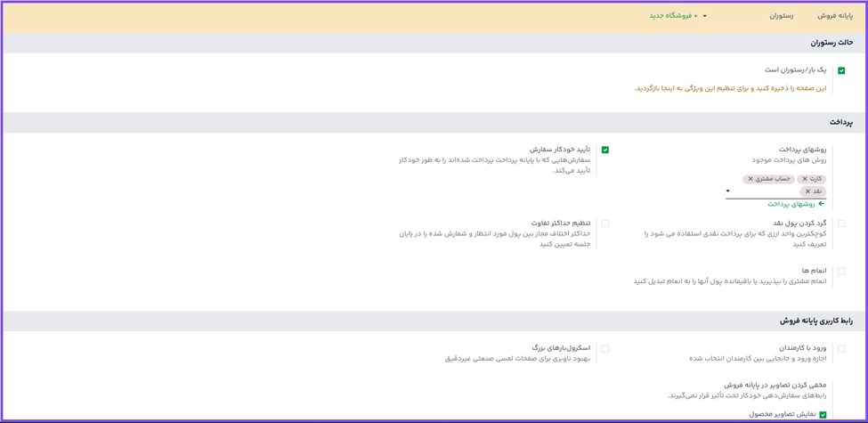This screenshot has height=423, width=868.
Task: Remove the کارت payment method tag
Action: pos(805,179)
